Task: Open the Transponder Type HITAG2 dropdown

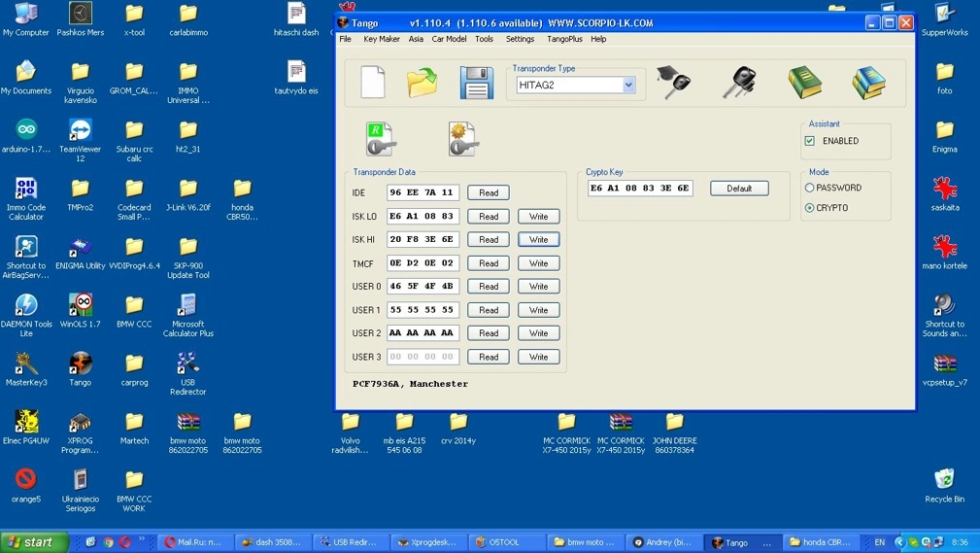Action: (x=628, y=86)
